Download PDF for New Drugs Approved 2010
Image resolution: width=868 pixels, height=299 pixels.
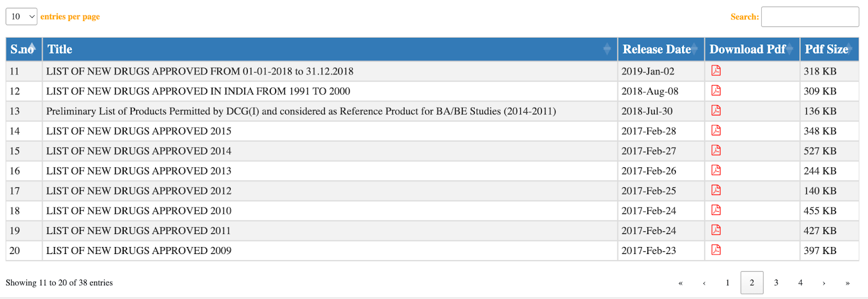(x=716, y=210)
